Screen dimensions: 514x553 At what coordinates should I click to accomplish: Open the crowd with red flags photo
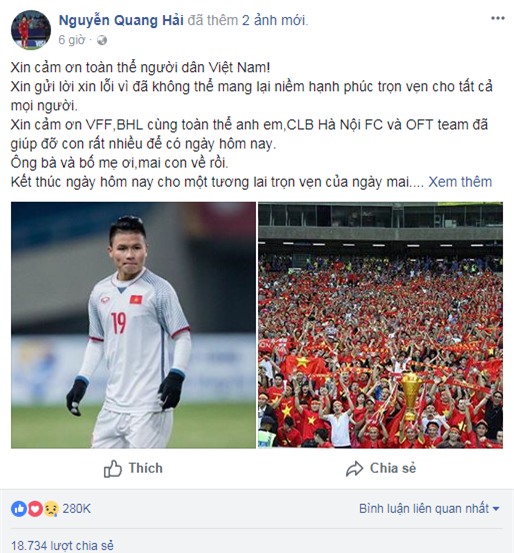pyautogui.click(x=380, y=325)
